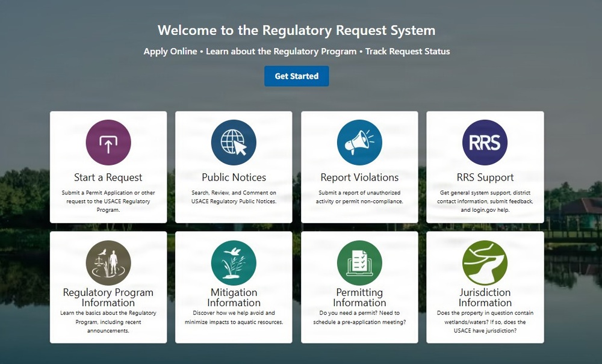Go to the Public Notices heading
Viewport: 602px width, 364px height.
[234, 177]
